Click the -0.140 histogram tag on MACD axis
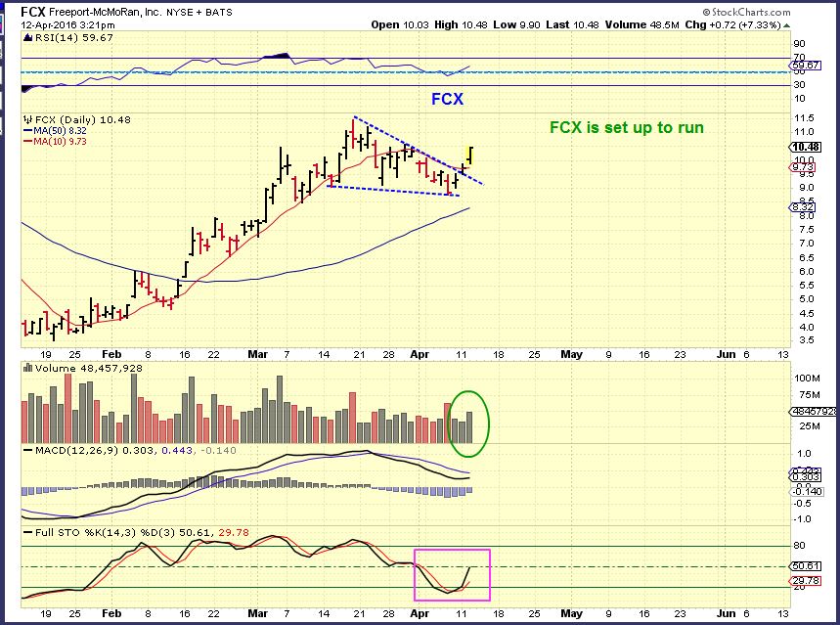Image resolution: width=840 pixels, height=625 pixels. [808, 492]
